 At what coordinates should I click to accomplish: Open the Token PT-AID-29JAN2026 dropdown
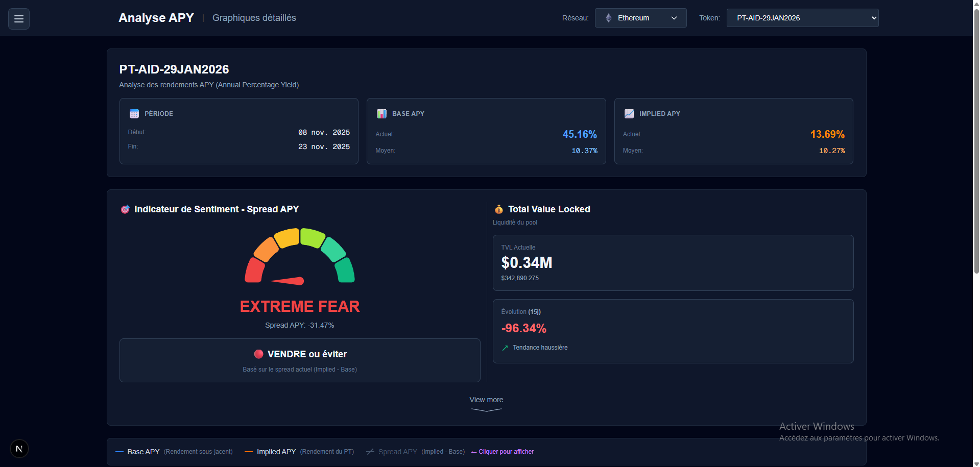(x=802, y=17)
